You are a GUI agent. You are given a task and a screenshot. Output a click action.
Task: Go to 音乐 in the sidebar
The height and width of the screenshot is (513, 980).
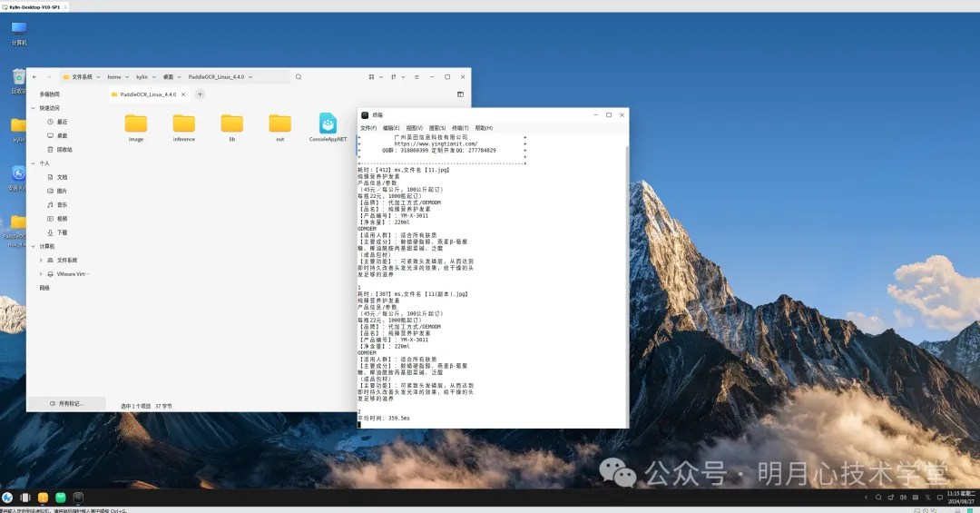[x=57, y=204]
